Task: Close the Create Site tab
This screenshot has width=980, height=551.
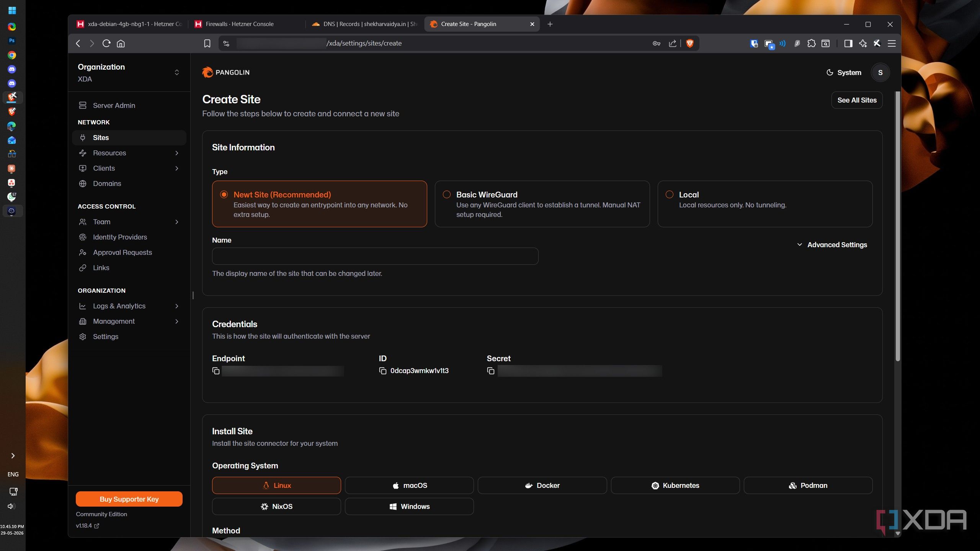Action: coord(532,24)
